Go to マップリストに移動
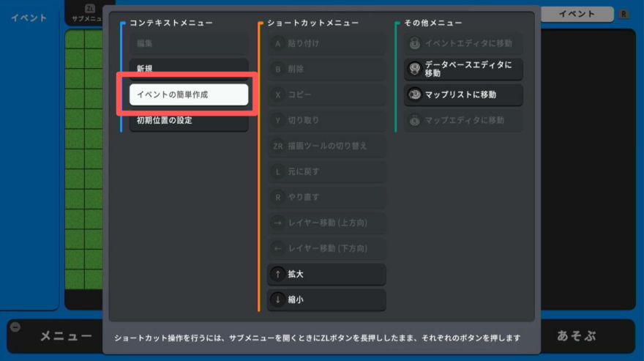644x361 pixels. click(463, 94)
